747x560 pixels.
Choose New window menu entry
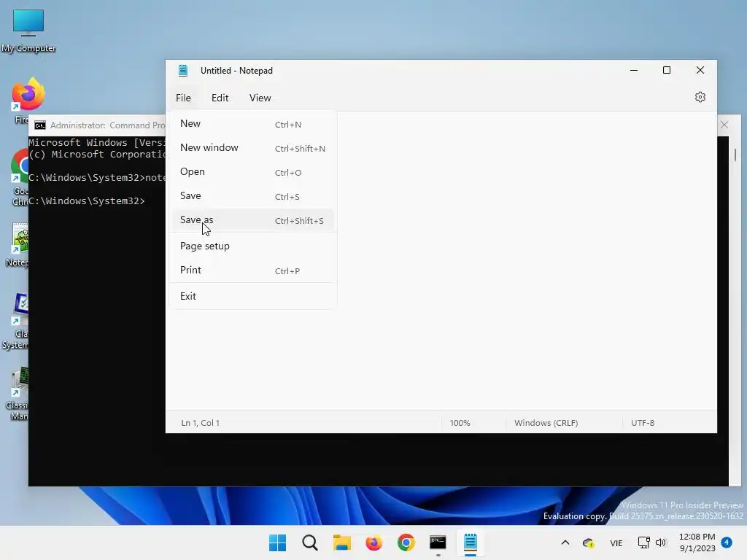coord(252,147)
